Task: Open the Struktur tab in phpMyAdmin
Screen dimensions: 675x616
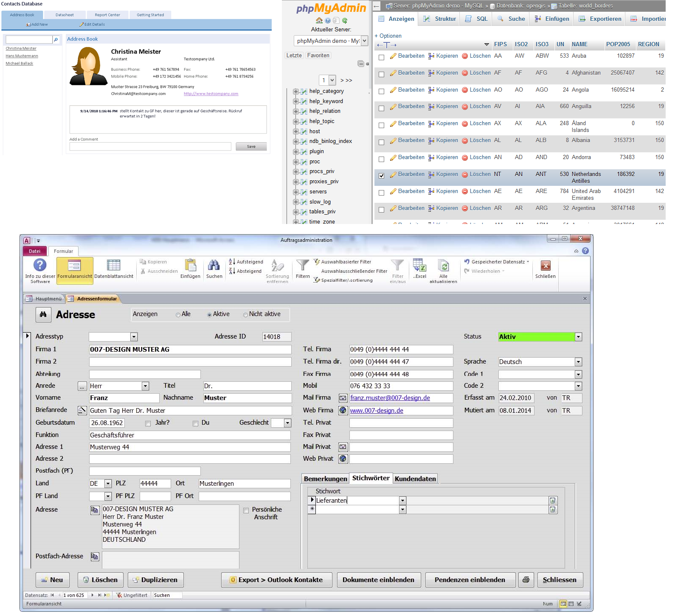Action: pos(440,19)
